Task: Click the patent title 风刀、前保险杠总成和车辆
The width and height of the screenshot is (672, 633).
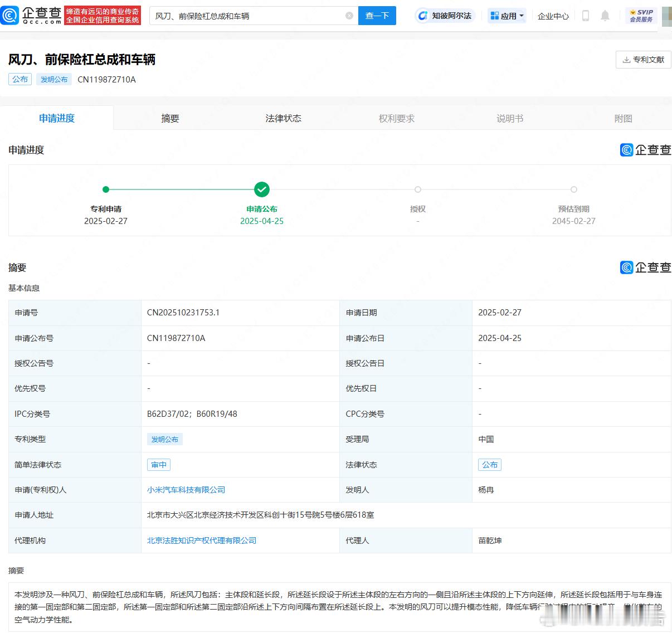Action: [x=82, y=60]
